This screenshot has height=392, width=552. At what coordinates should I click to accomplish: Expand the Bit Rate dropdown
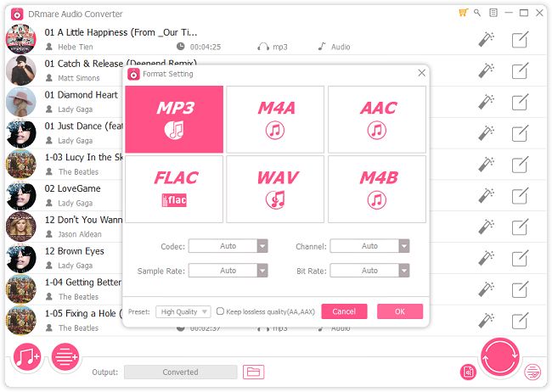[369, 271]
